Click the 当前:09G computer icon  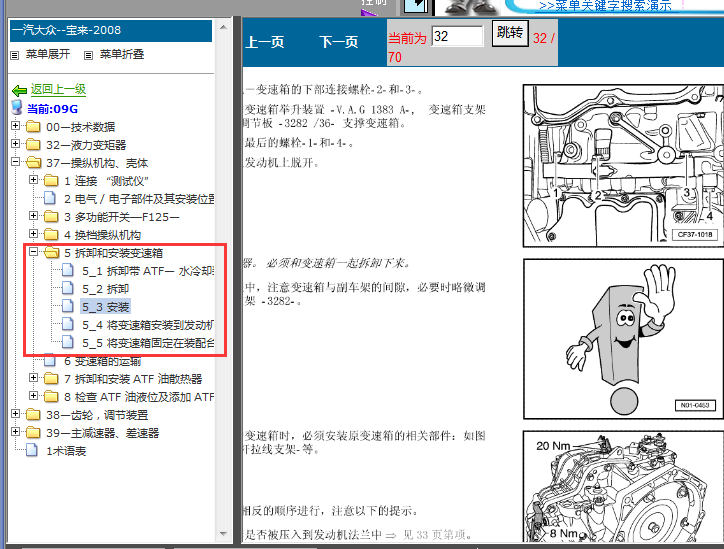pos(17,108)
